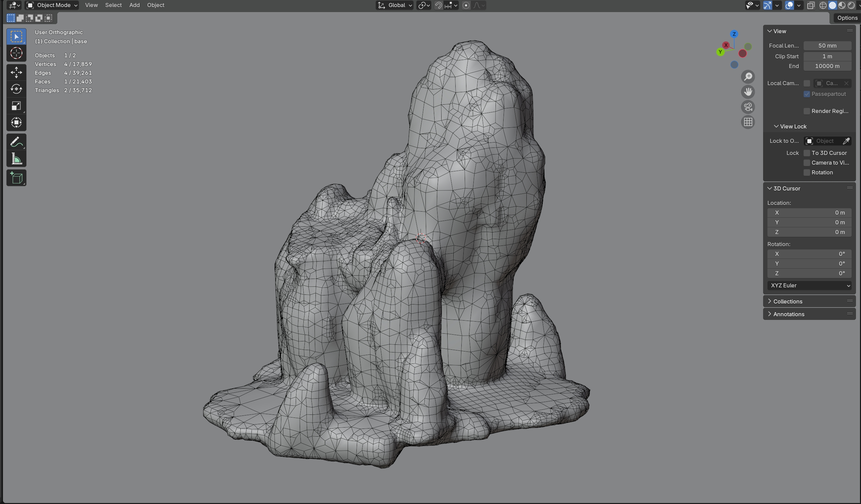This screenshot has width=861, height=504.
Task: Click the 3D Cursor tool
Action: (x=16, y=53)
